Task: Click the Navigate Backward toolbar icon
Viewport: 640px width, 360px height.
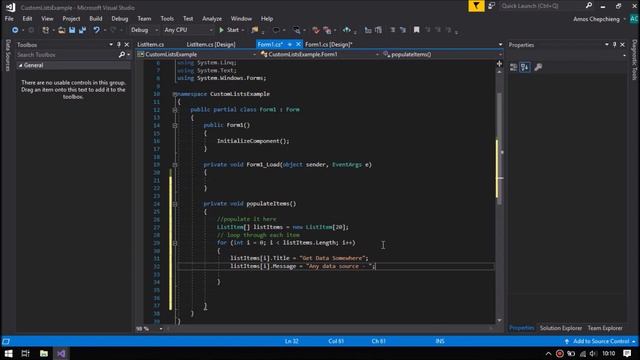Action: 15,30
